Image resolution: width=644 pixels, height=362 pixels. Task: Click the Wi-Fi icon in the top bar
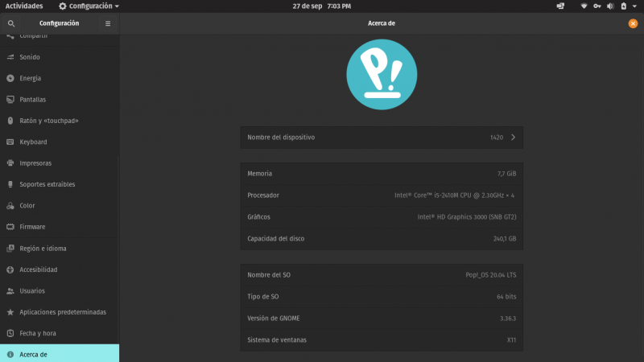(584, 6)
